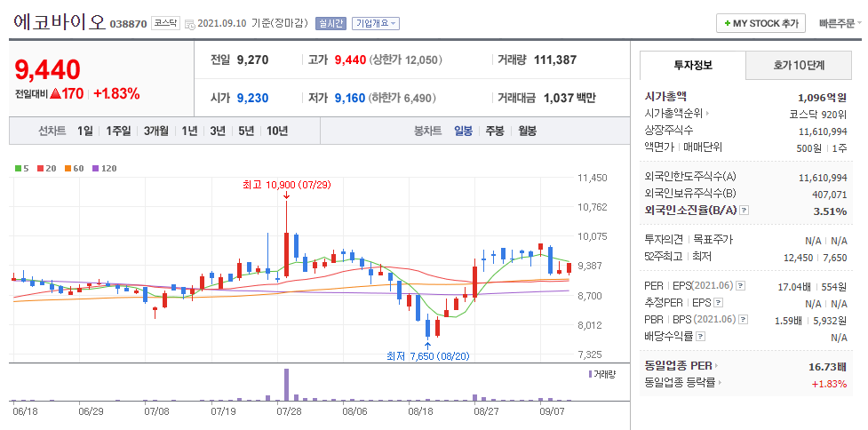This screenshot has width=868, height=430.
Task: Select the 1주일 line chart period
Action: [x=118, y=131]
